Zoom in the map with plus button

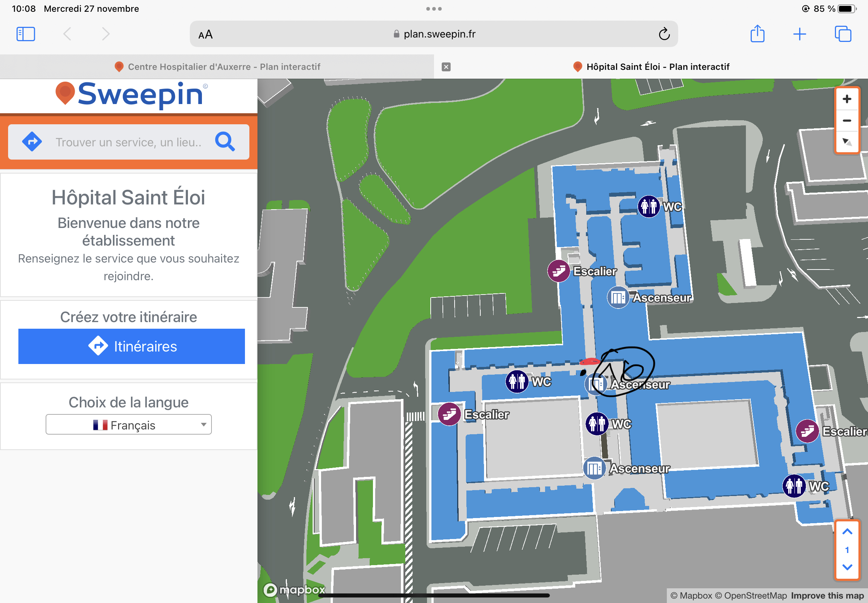point(846,99)
